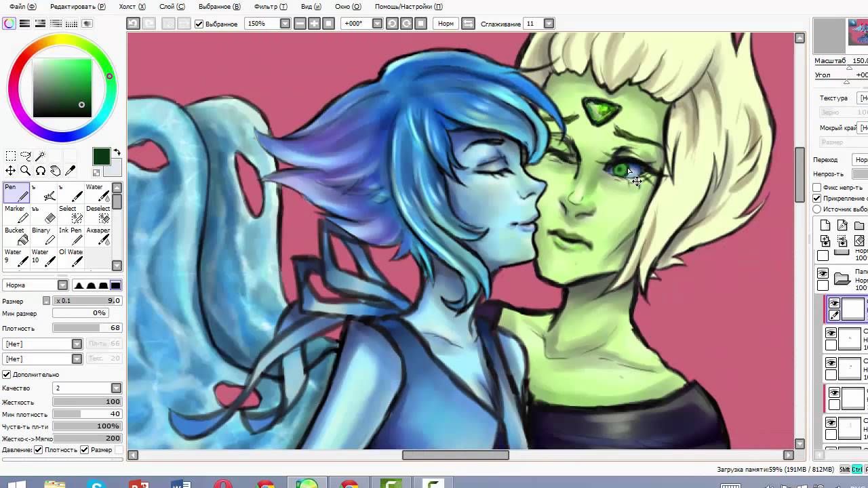The width and height of the screenshot is (868, 488).
Task: Open the Окно menu
Action: [347, 6]
